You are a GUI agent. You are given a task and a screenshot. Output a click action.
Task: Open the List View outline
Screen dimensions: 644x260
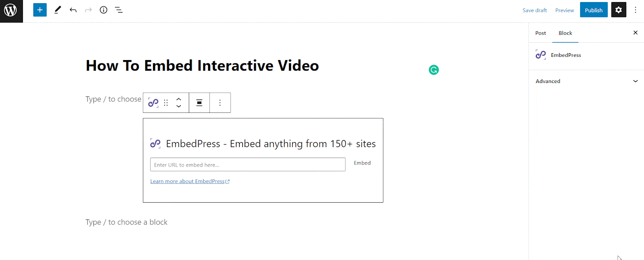(x=119, y=10)
